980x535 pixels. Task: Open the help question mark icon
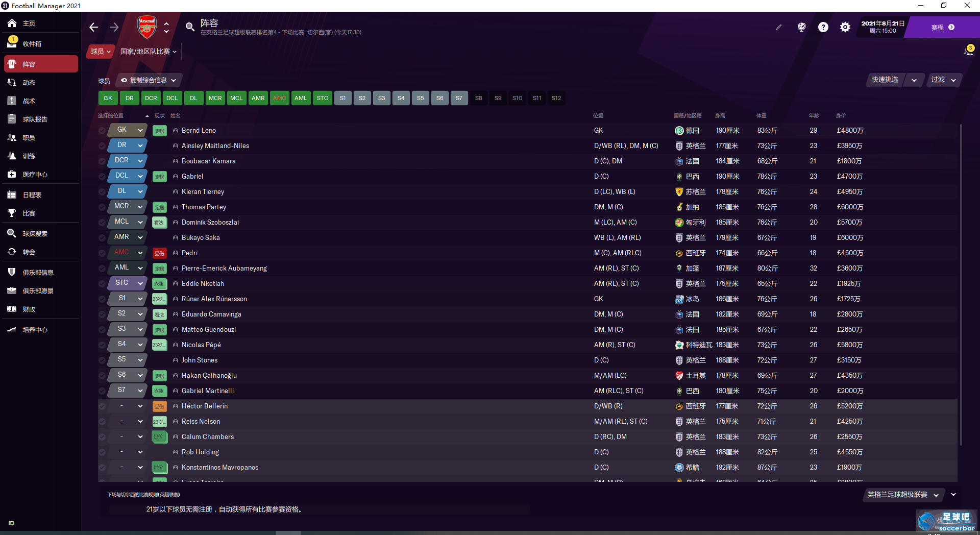pos(823,27)
